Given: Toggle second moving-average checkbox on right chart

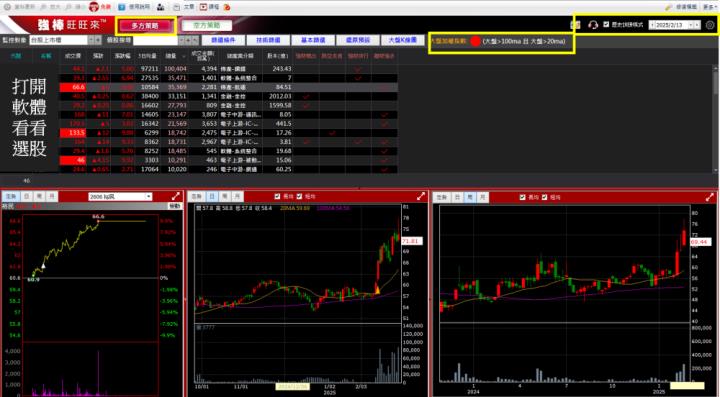Looking at the screenshot, I should (545, 197).
